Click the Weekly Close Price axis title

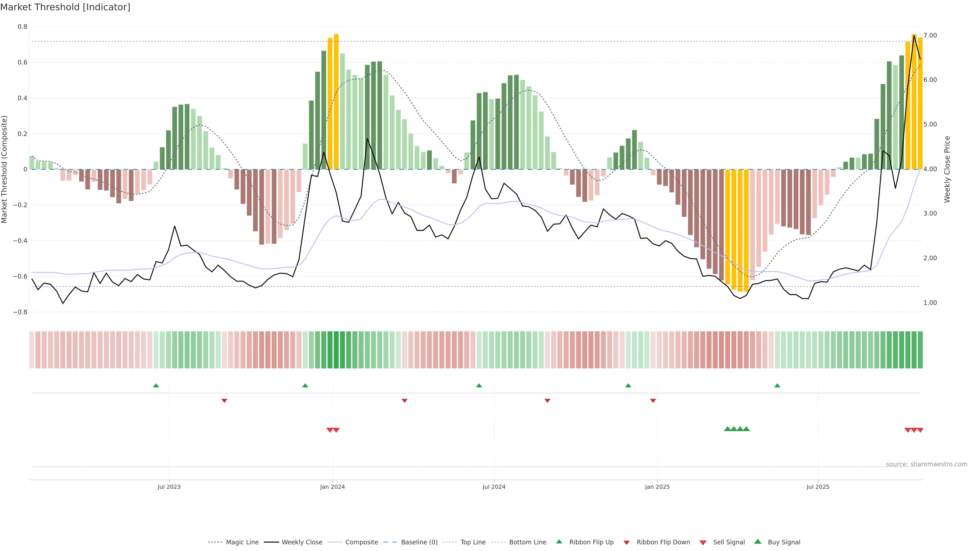point(947,169)
